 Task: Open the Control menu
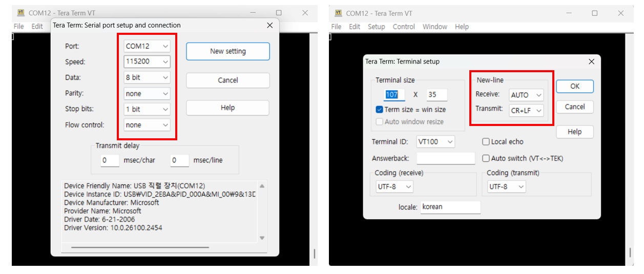click(404, 27)
